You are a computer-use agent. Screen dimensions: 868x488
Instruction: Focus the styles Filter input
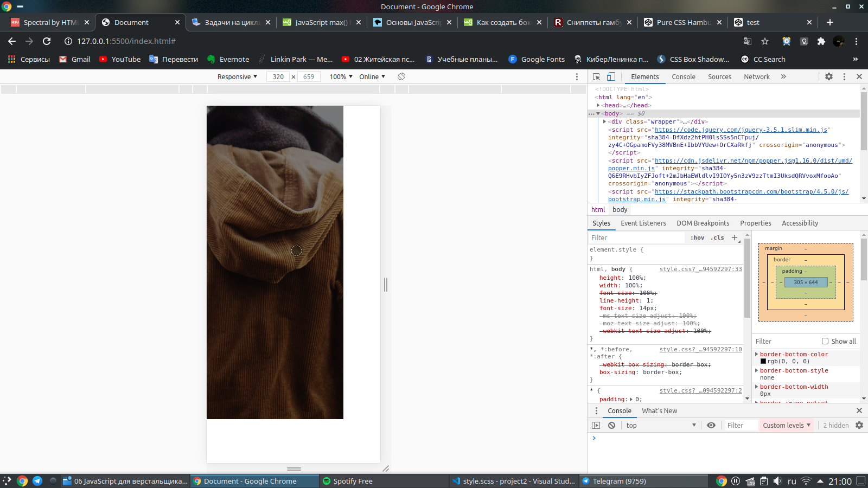coord(636,237)
